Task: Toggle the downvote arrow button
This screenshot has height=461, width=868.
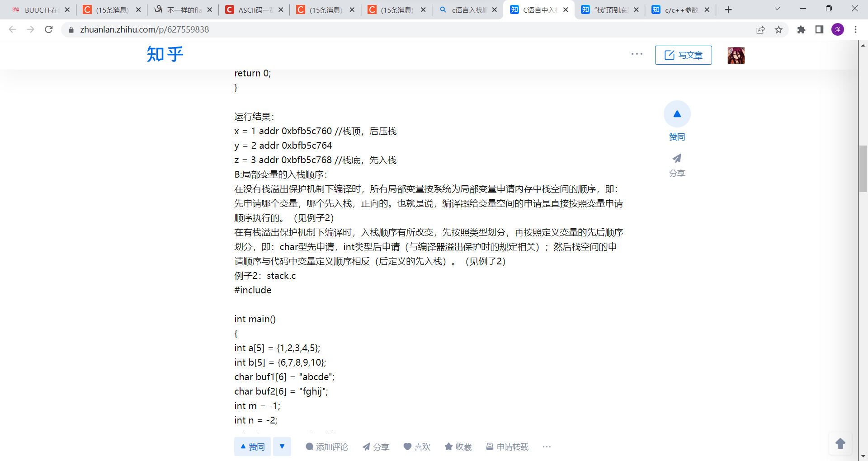Action: (x=282, y=447)
